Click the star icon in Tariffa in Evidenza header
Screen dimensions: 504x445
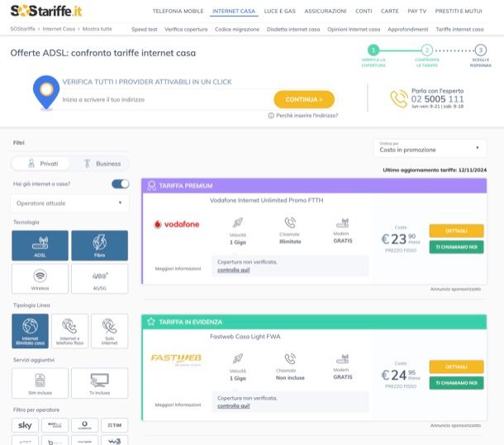151,322
